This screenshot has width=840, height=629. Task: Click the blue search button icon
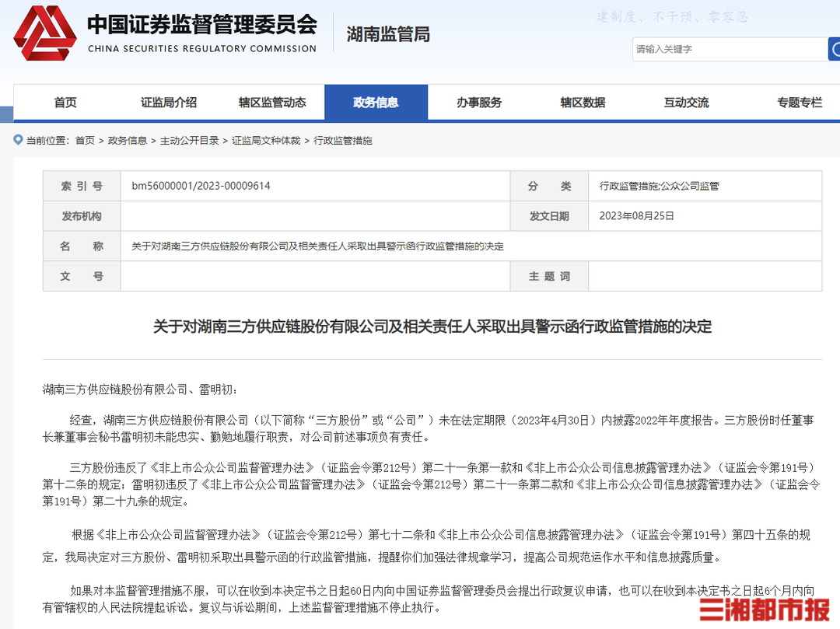coord(834,49)
